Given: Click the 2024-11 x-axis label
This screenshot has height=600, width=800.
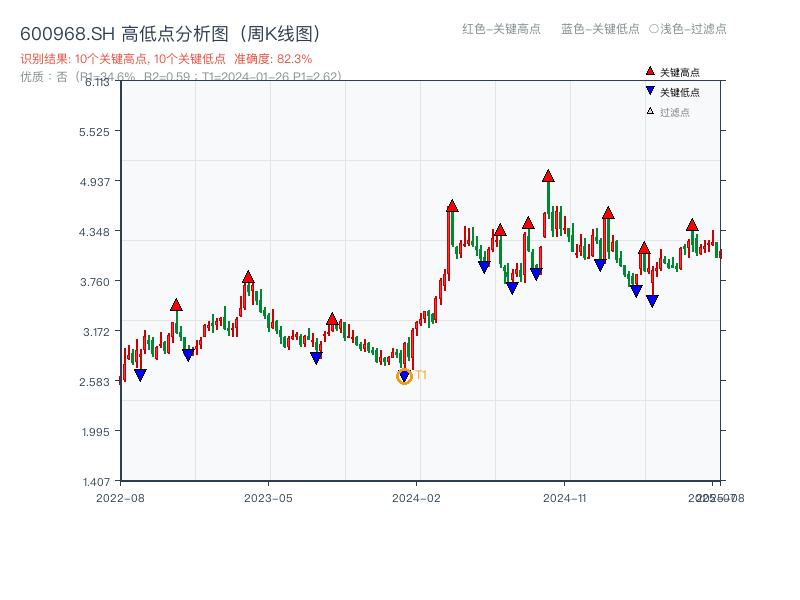Looking at the screenshot, I should point(565,498).
